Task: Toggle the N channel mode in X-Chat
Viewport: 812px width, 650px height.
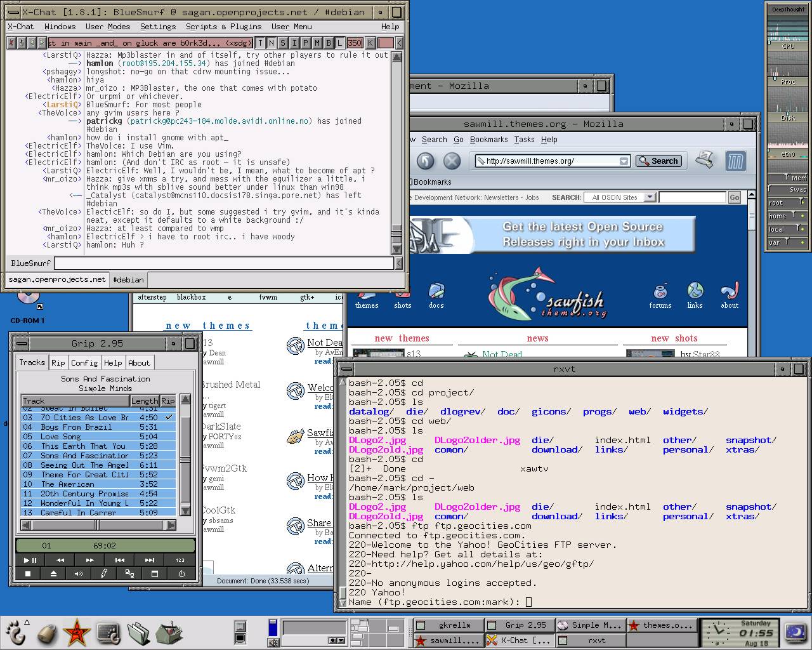Action: click(273, 43)
